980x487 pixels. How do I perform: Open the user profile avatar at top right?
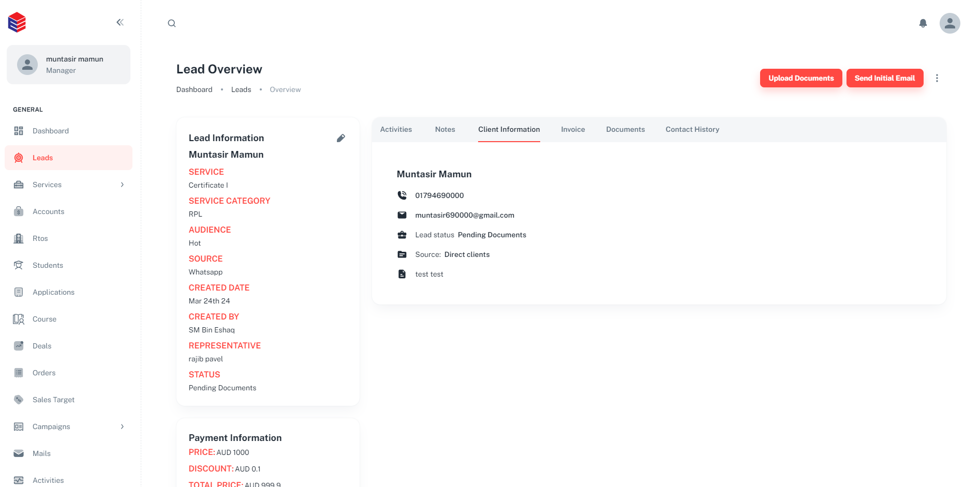tap(949, 23)
